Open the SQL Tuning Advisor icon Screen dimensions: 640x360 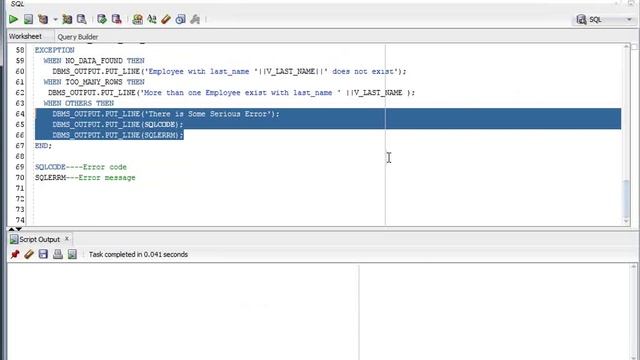tap(82, 19)
